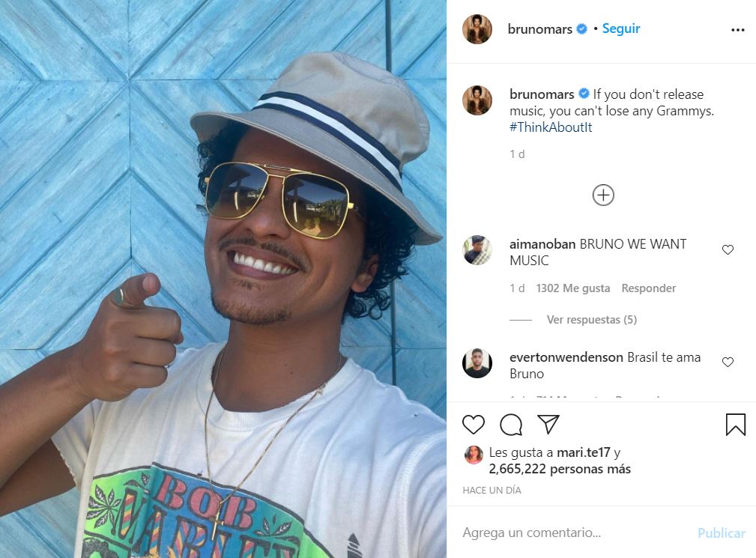Screen dimensions: 756x558
Task: Load more comments with plus circle
Action: (x=603, y=195)
